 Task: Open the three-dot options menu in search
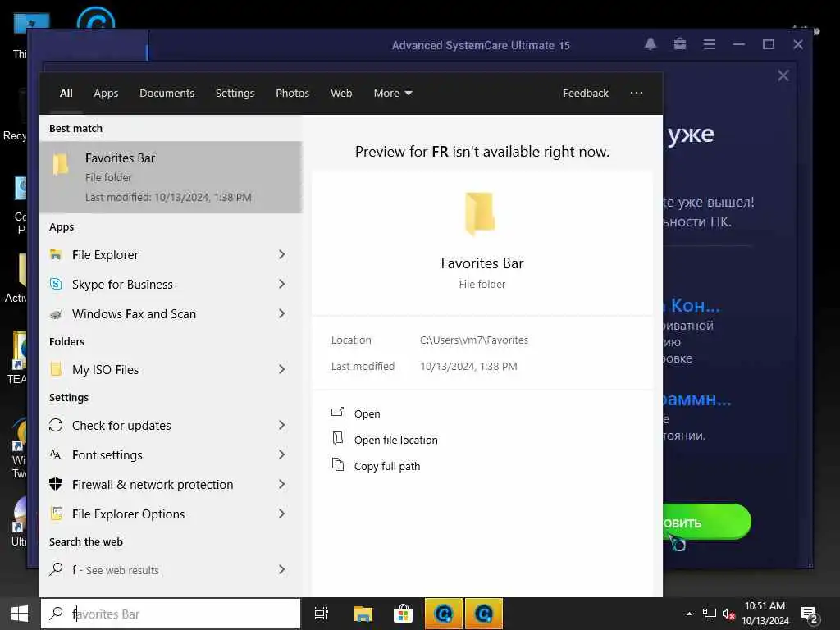[637, 94]
